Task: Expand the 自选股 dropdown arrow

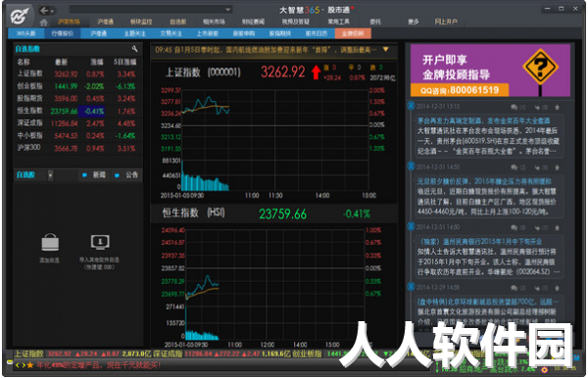Action: [50, 175]
